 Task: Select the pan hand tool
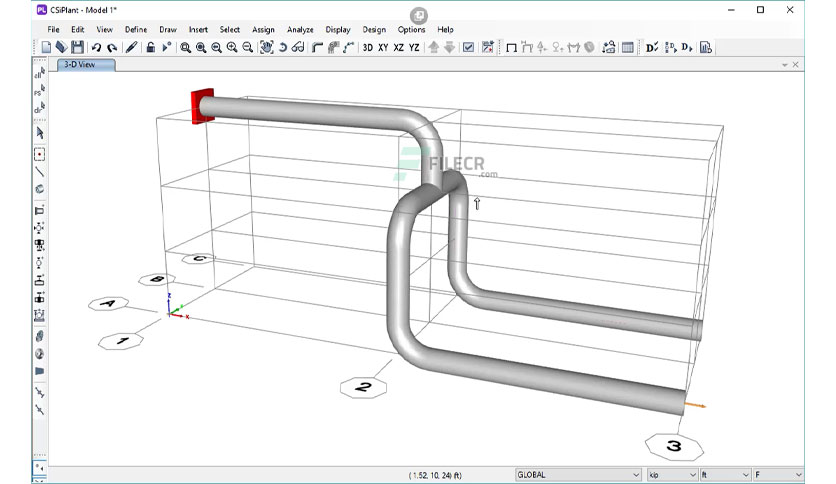click(267, 47)
